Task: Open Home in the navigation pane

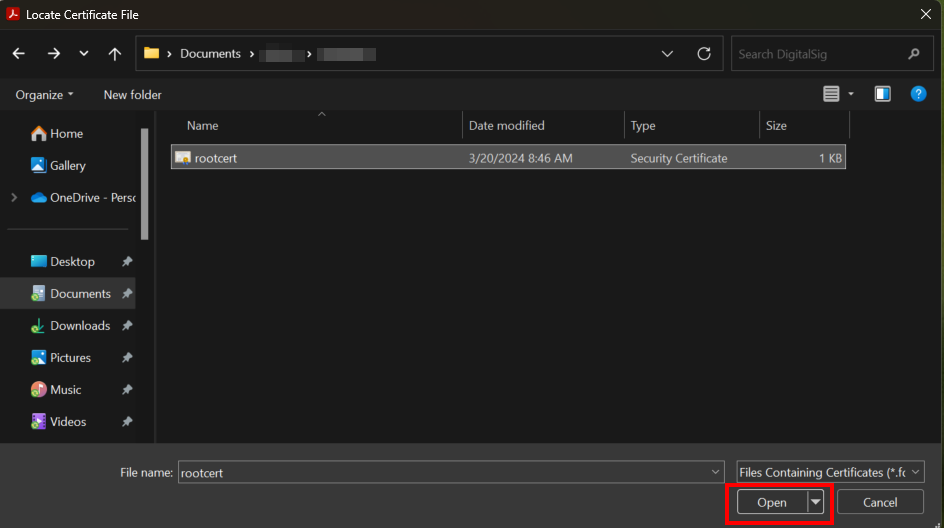Action: pos(57,134)
